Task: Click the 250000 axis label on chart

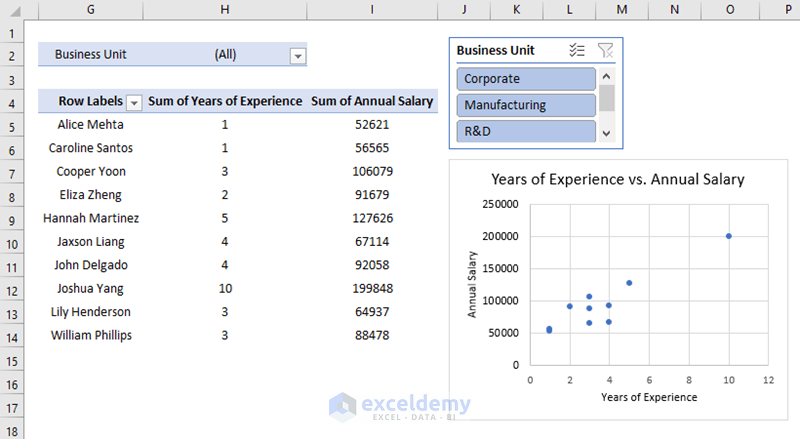Action: [x=501, y=204]
